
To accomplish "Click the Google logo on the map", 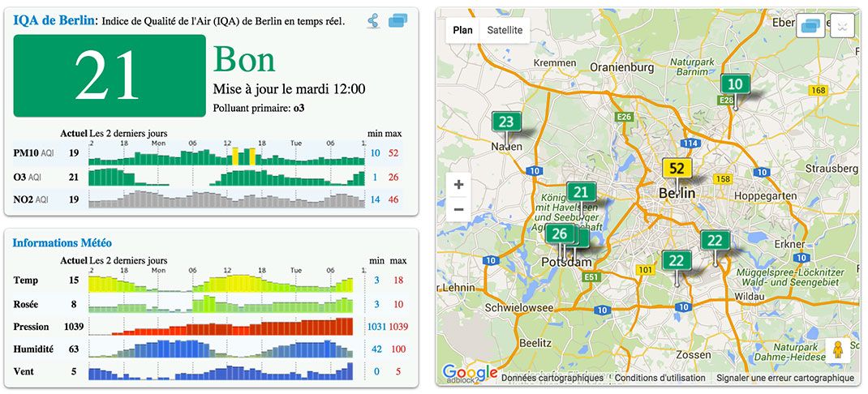I will [x=470, y=373].
